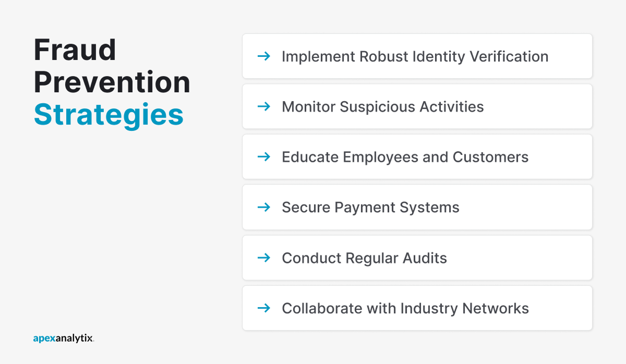Image resolution: width=626 pixels, height=364 pixels.
Task: Click the apexanalytix logo
Action: coord(64,338)
